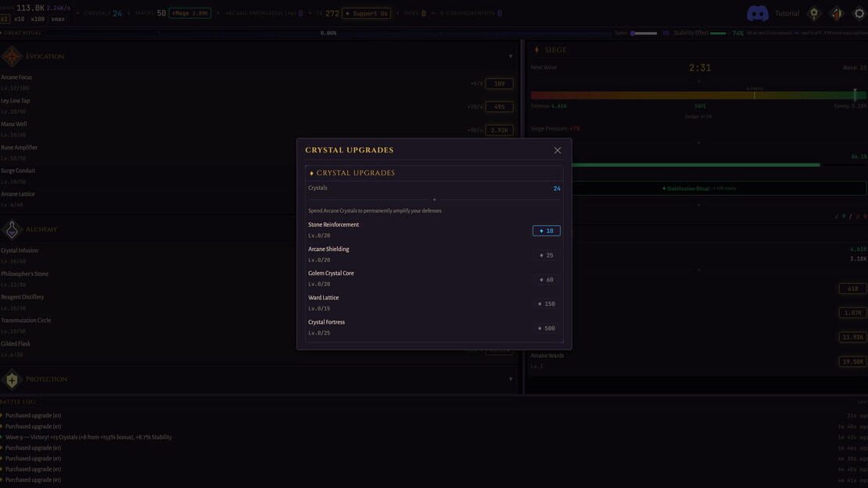
Task: Click the Stone Reinforcement upgrade name
Action: click(333, 224)
